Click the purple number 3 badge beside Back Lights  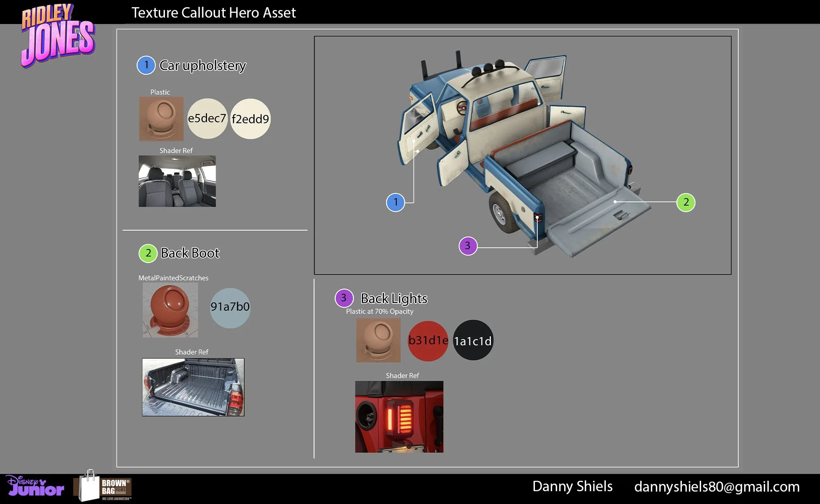[344, 298]
